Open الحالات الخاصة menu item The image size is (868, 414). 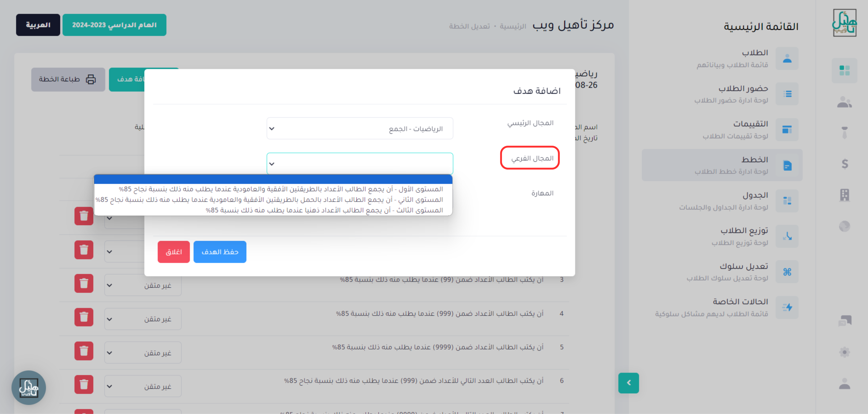722,307
